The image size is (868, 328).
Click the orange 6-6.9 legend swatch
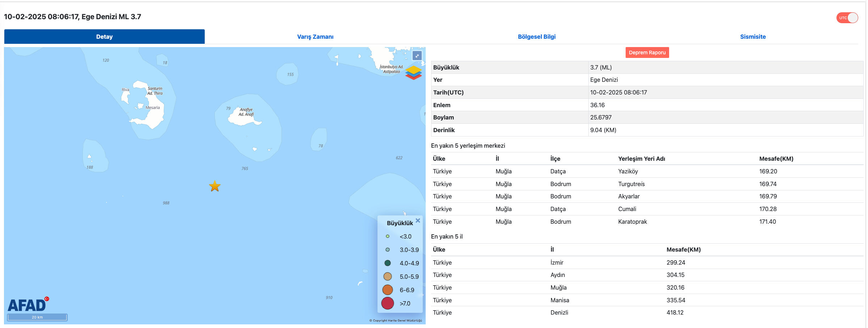pyautogui.click(x=387, y=290)
